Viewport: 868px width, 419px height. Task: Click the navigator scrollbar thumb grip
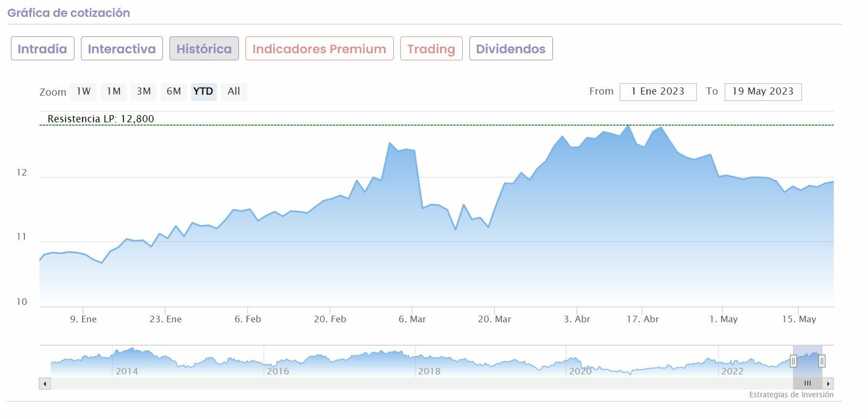[x=807, y=384]
